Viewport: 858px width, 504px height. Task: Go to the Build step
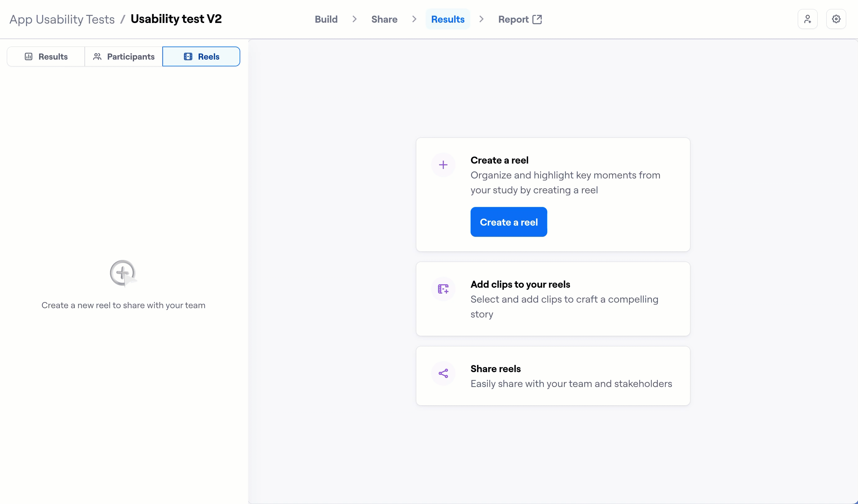coord(326,19)
